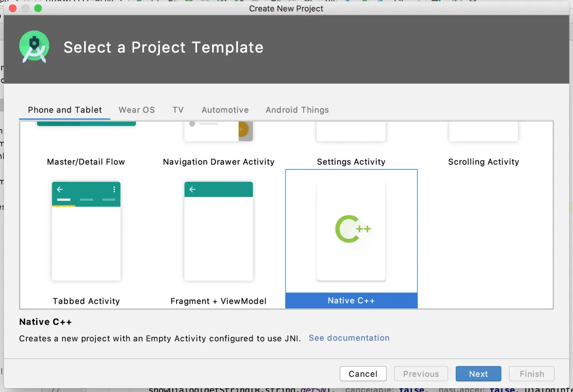The height and width of the screenshot is (392, 573).
Task: Open the See documentation link
Action: click(x=349, y=338)
